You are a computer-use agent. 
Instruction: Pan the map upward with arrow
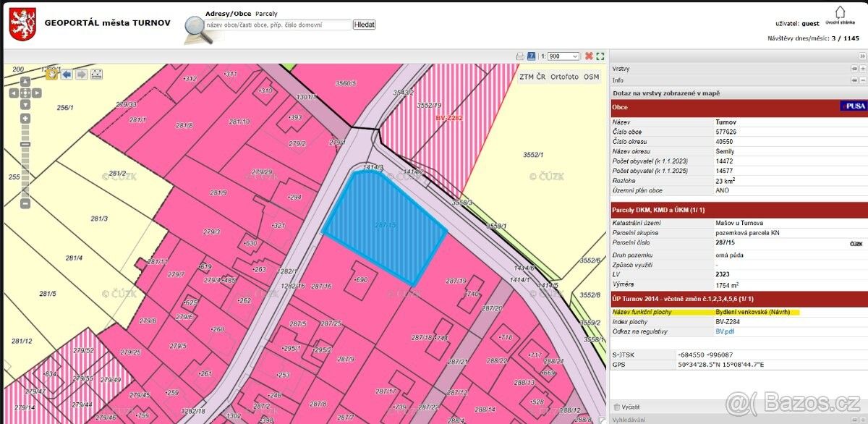coord(25,82)
